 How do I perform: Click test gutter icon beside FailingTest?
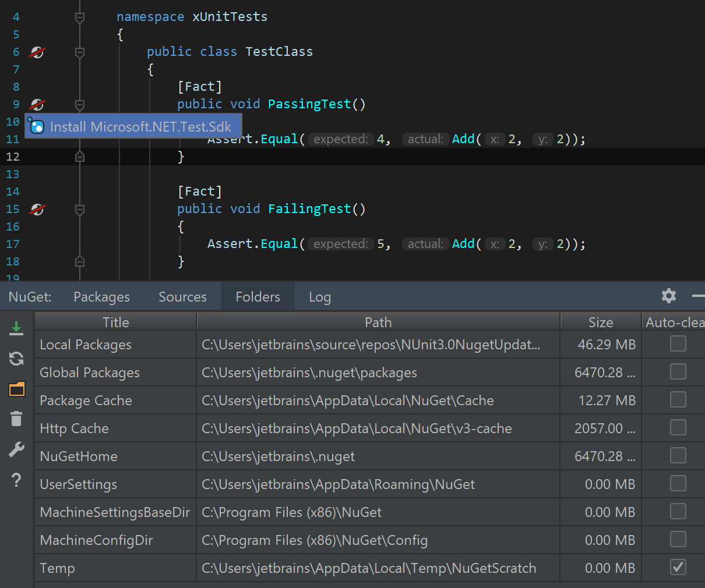coord(37,210)
